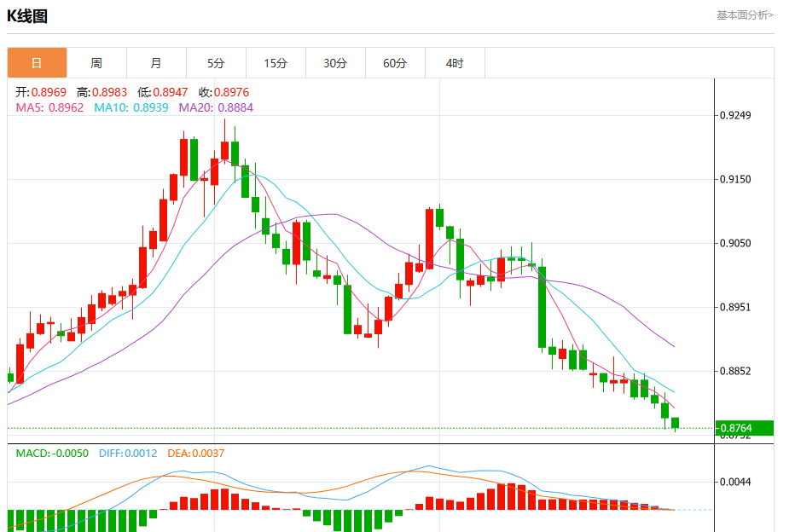
Task: Click the 0.8951 price axis label
Action: pos(735,307)
